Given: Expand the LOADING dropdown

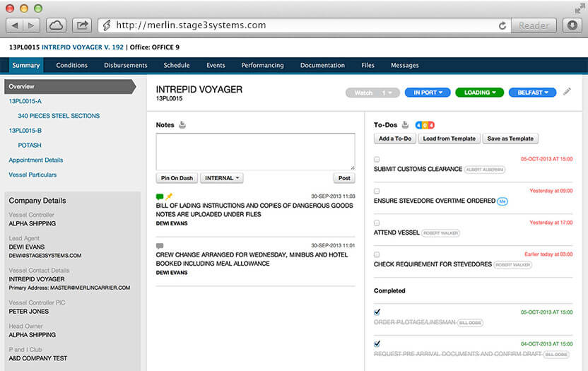Looking at the screenshot, I should point(479,93).
